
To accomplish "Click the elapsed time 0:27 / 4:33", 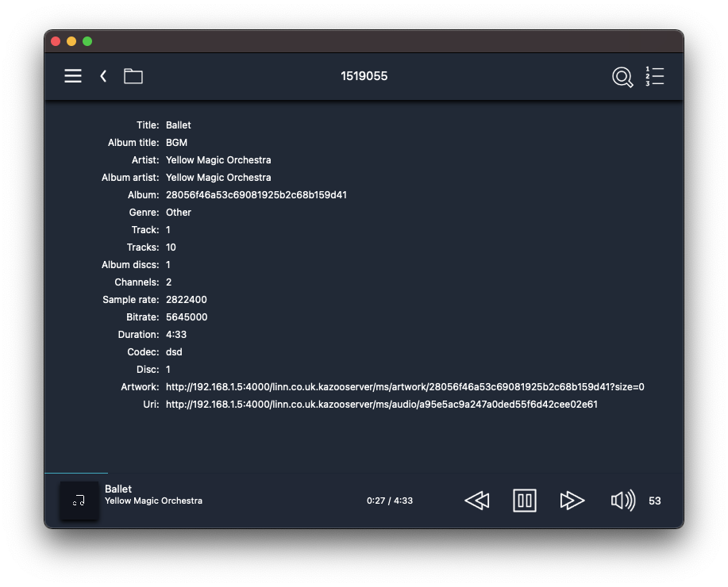I will [390, 501].
